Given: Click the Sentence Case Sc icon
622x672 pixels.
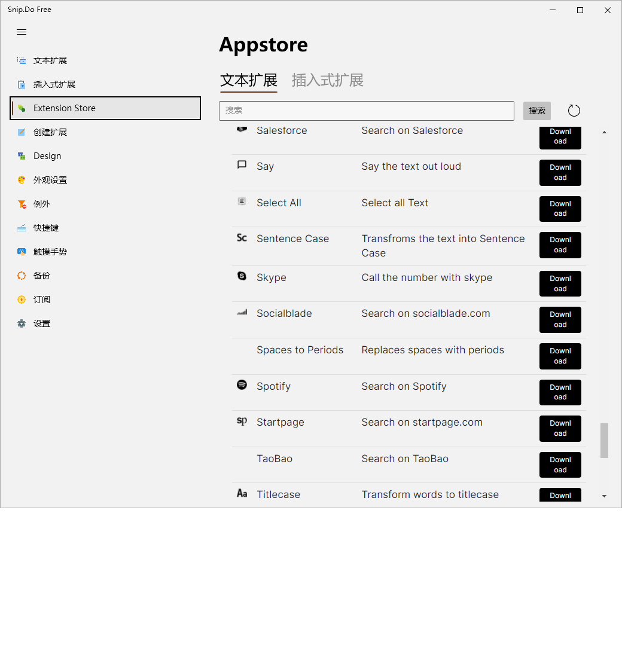Looking at the screenshot, I should 242,237.
